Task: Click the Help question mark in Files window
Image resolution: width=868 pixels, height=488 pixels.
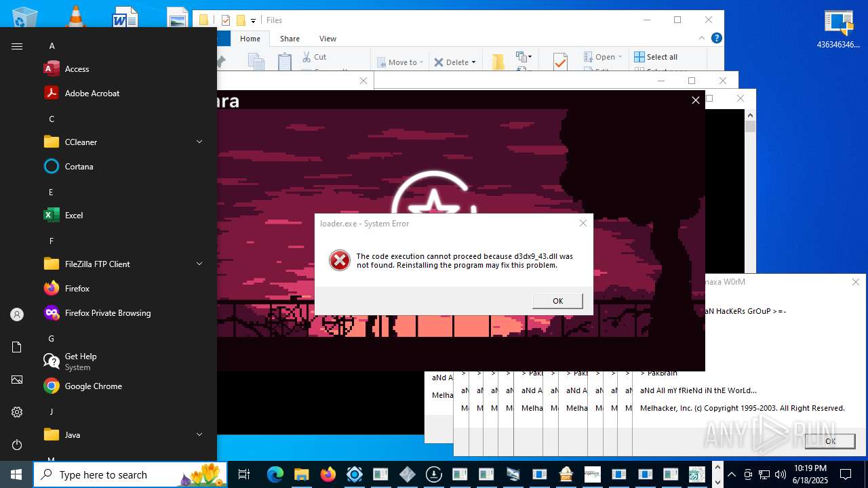Action: (x=716, y=39)
